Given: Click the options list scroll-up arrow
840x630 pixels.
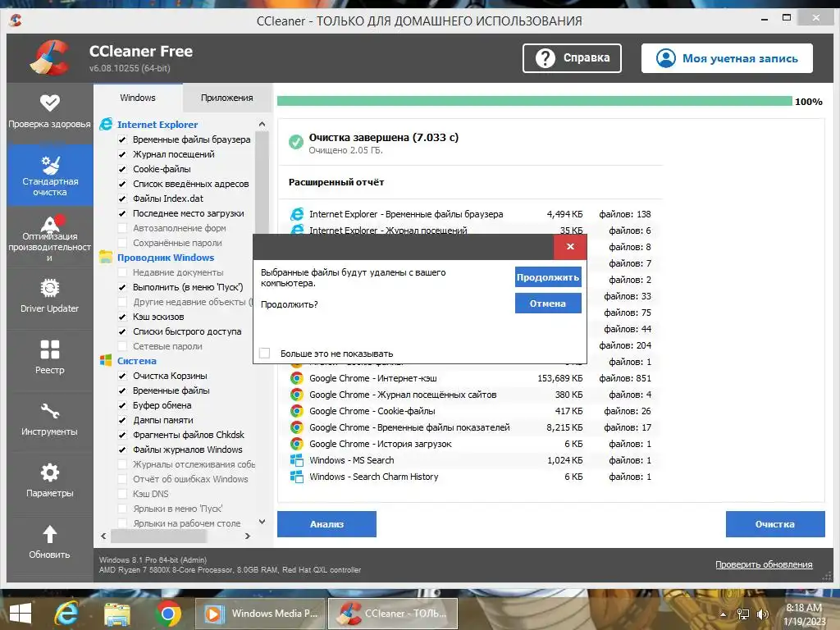Looking at the screenshot, I should click(262, 125).
